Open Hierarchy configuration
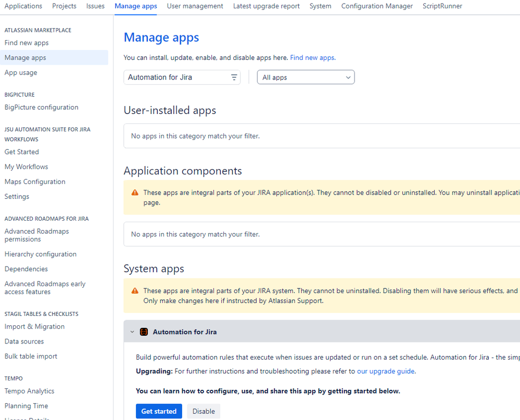This screenshot has height=420, width=520. [x=41, y=254]
